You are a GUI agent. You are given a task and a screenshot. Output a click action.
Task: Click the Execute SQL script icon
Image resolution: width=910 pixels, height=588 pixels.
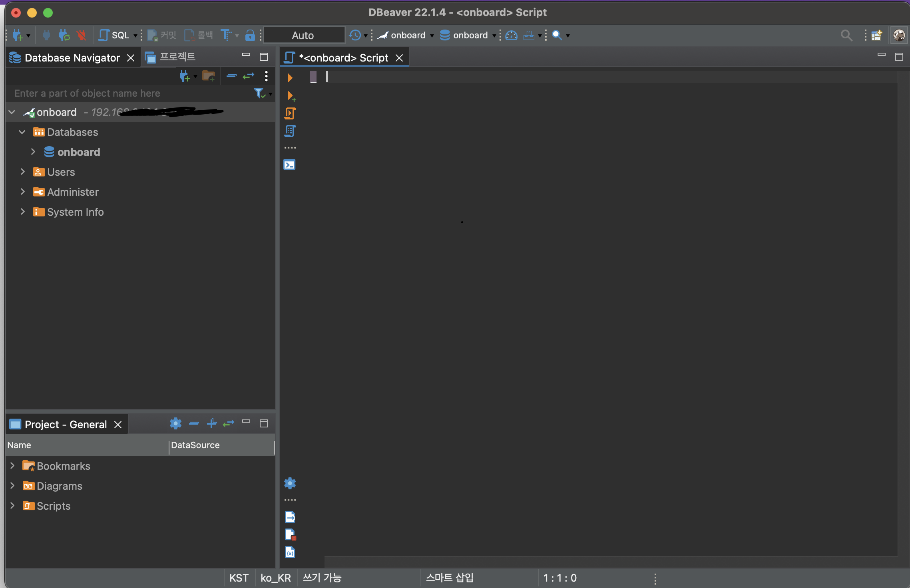pos(290,113)
